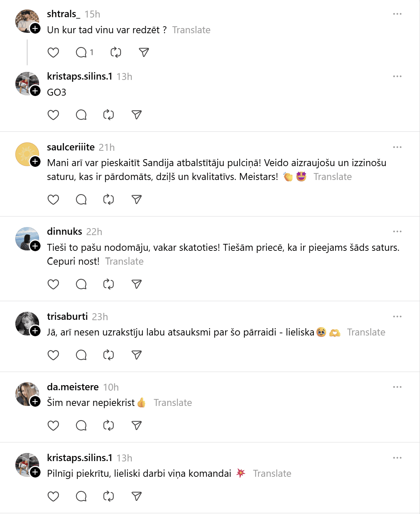Like the GO3 reply
Viewport: 420px width, 514px height.
click(x=53, y=115)
